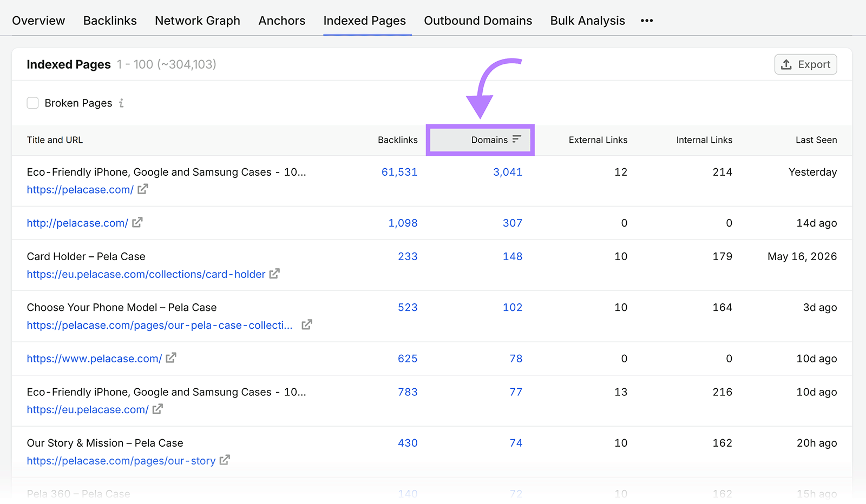The width and height of the screenshot is (866, 504).
Task: Select the '13' external links value
Action: coord(621,392)
